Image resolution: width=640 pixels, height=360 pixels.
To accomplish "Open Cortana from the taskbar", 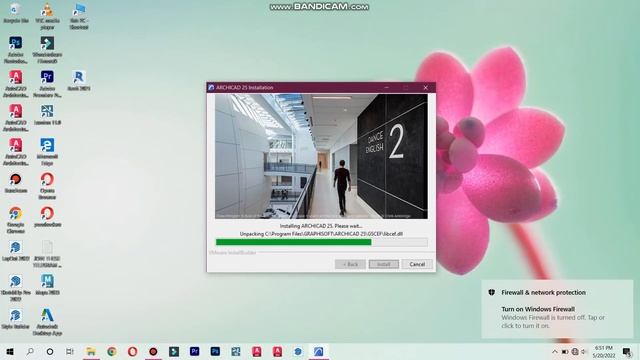I will tap(50, 351).
